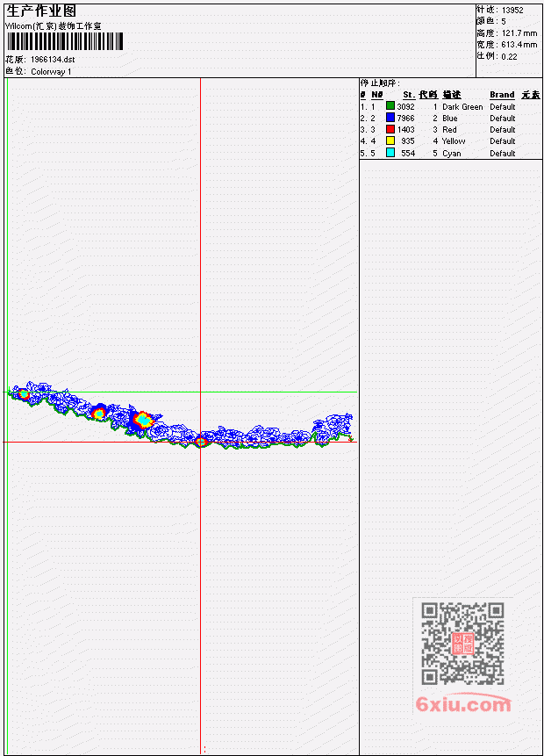
Task: Click the QR code image
Action: click(462, 643)
